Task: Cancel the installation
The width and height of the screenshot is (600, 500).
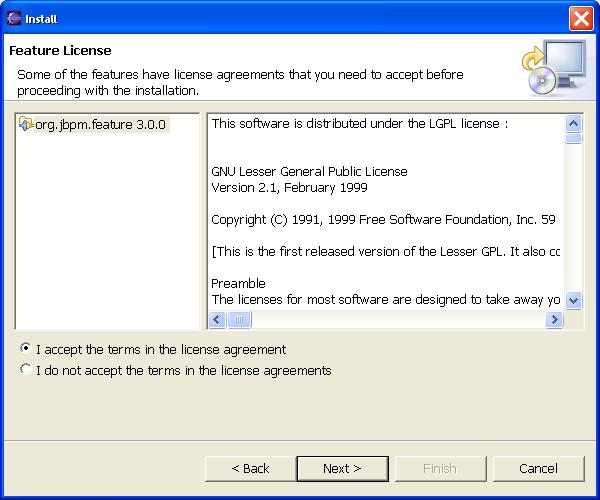Action: pyautogui.click(x=538, y=469)
